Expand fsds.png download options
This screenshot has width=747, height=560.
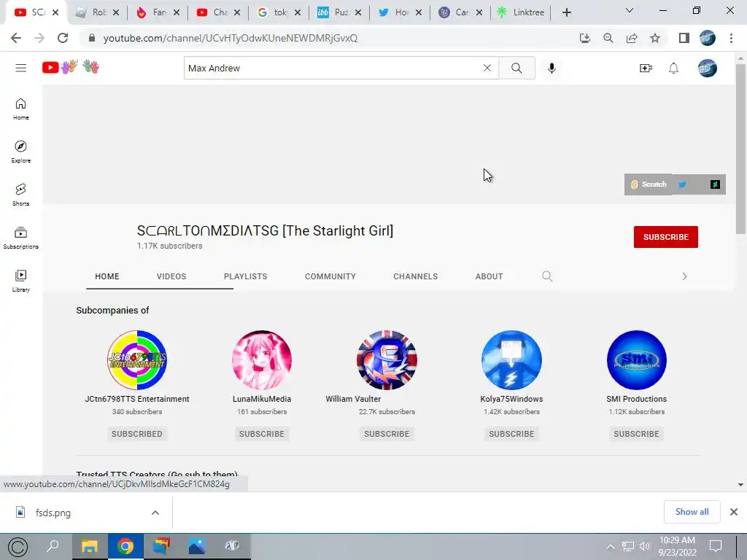point(155,513)
